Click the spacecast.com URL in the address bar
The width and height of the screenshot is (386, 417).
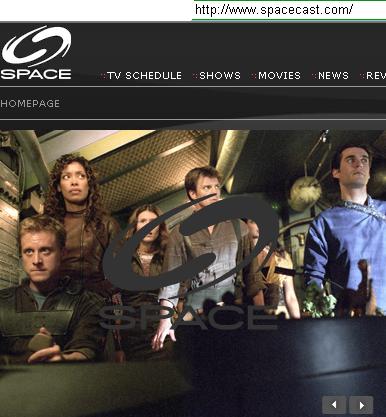274,9
